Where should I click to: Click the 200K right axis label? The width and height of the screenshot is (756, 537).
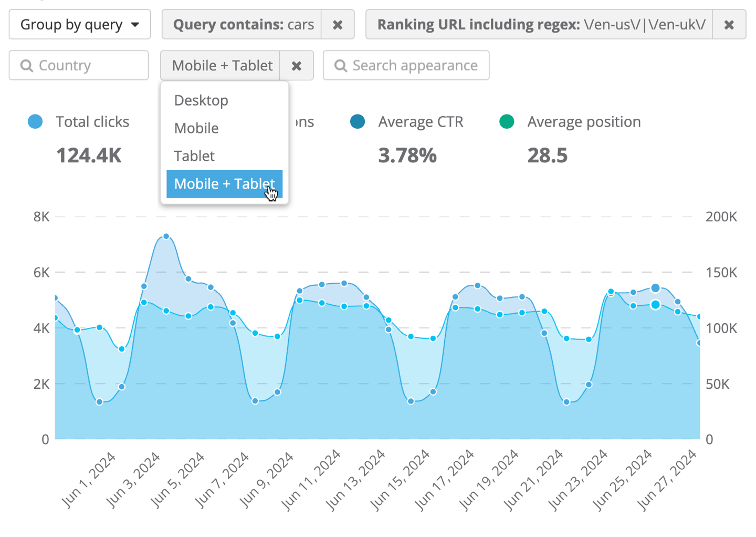pos(721,216)
